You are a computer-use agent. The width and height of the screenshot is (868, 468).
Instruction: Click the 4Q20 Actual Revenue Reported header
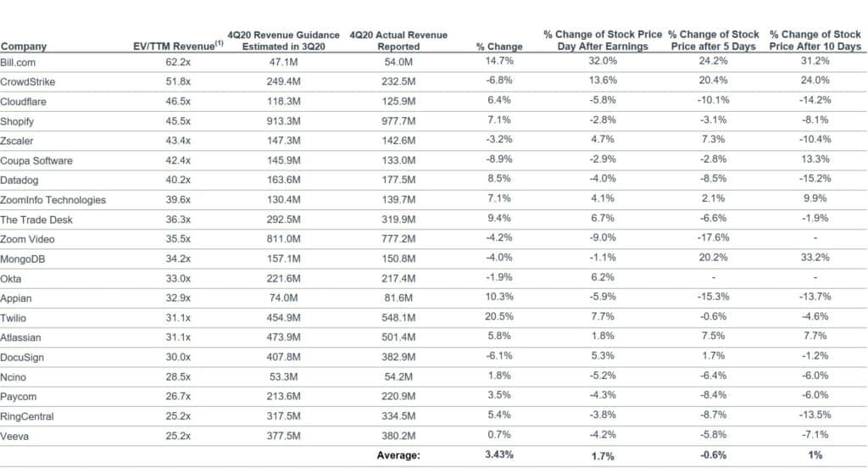point(398,41)
